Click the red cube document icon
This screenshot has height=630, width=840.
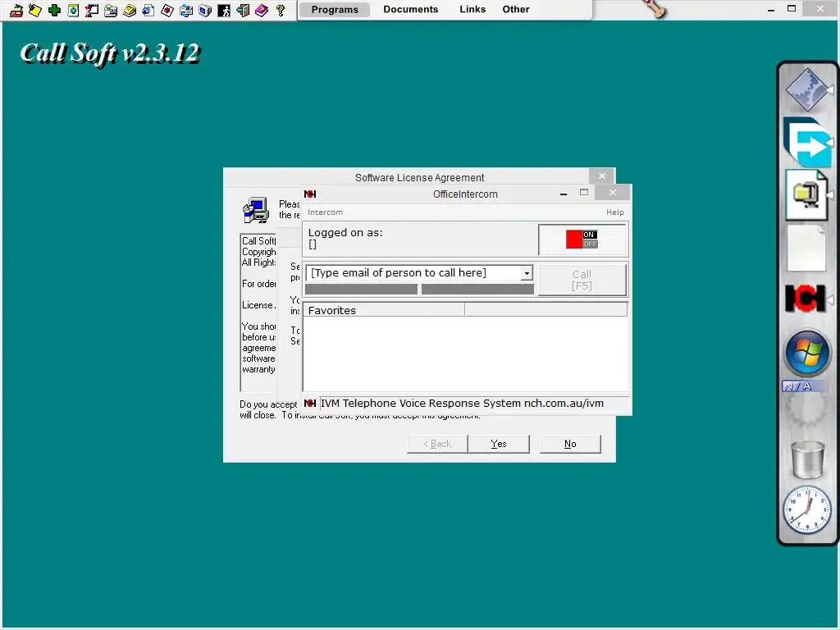167,10
